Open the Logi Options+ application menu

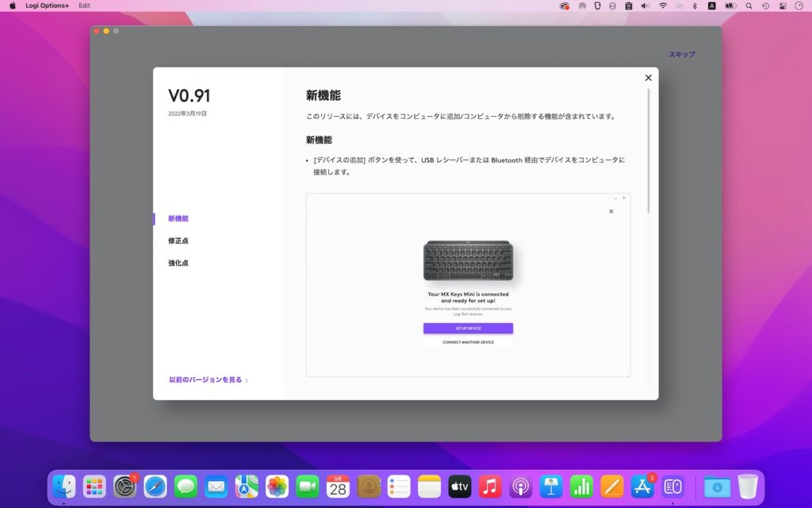click(46, 6)
